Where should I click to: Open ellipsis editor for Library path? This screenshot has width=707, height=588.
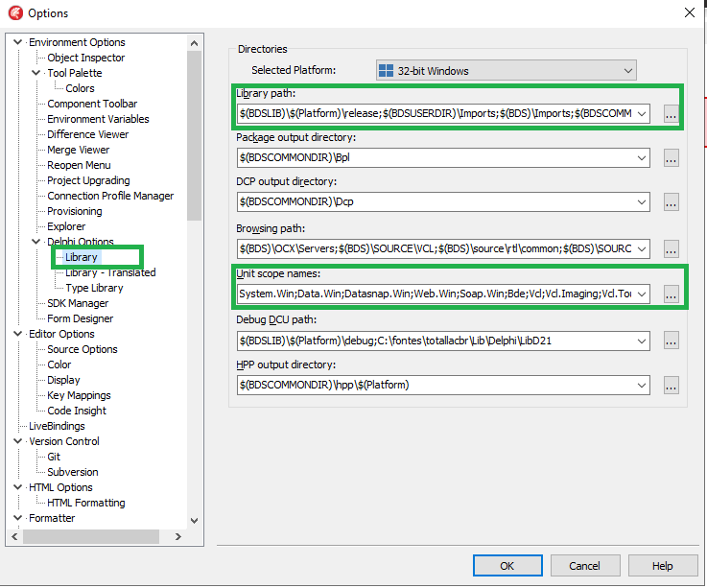point(671,113)
